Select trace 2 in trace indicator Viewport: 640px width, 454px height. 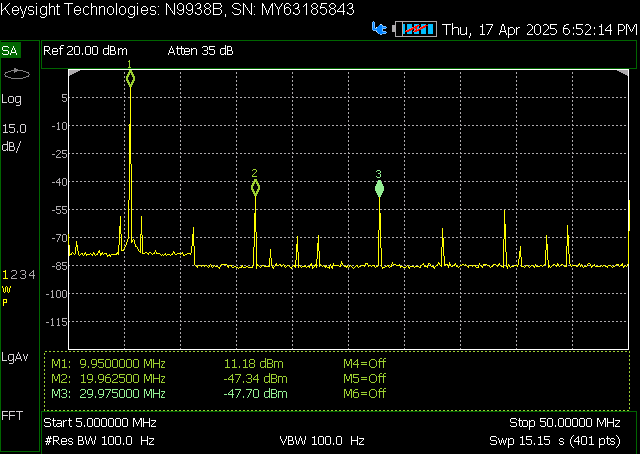click(x=13, y=275)
